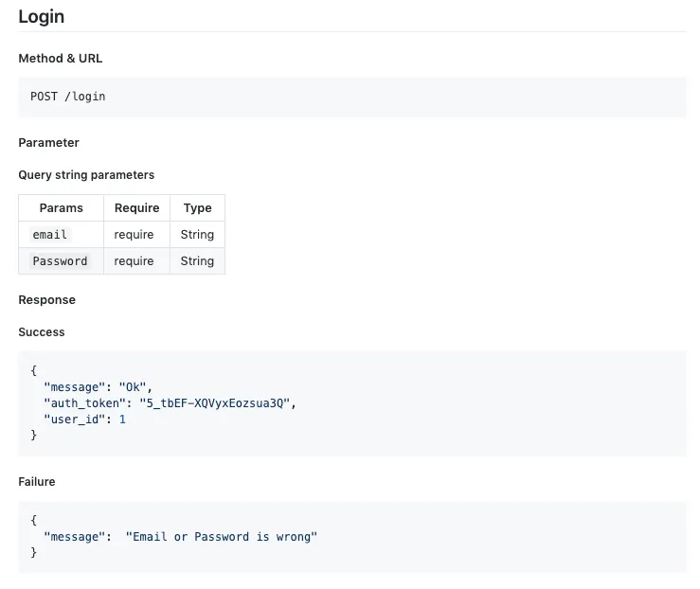
Task: Click the Response section heading
Action: tap(46, 300)
